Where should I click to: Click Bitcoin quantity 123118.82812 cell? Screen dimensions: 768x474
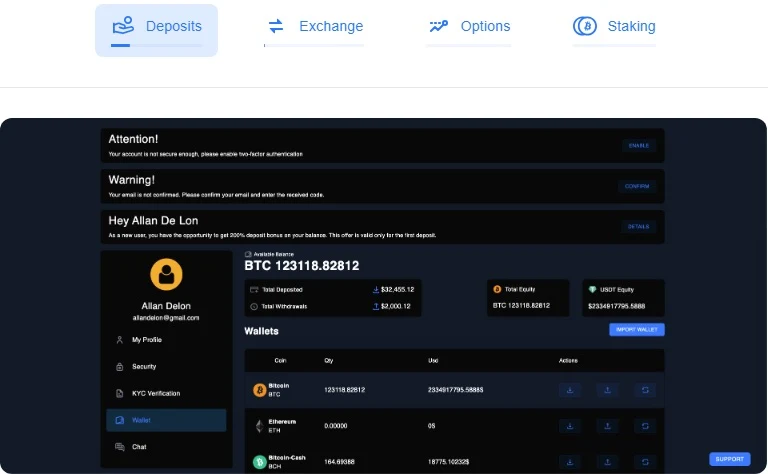pyautogui.click(x=345, y=390)
